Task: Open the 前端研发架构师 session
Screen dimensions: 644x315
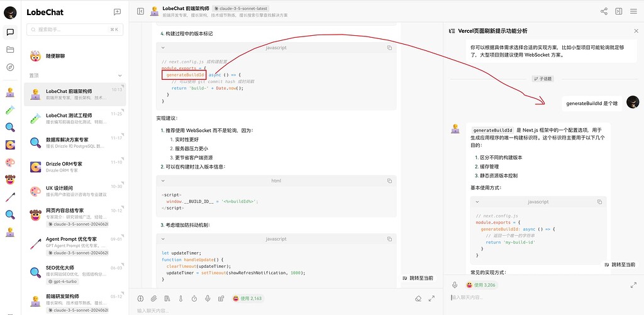Action: pos(75,302)
